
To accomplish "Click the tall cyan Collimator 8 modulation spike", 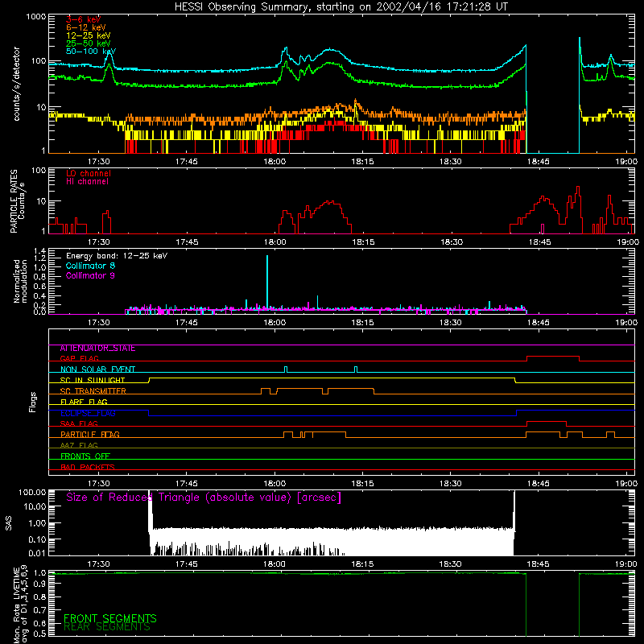I will 267,281.
